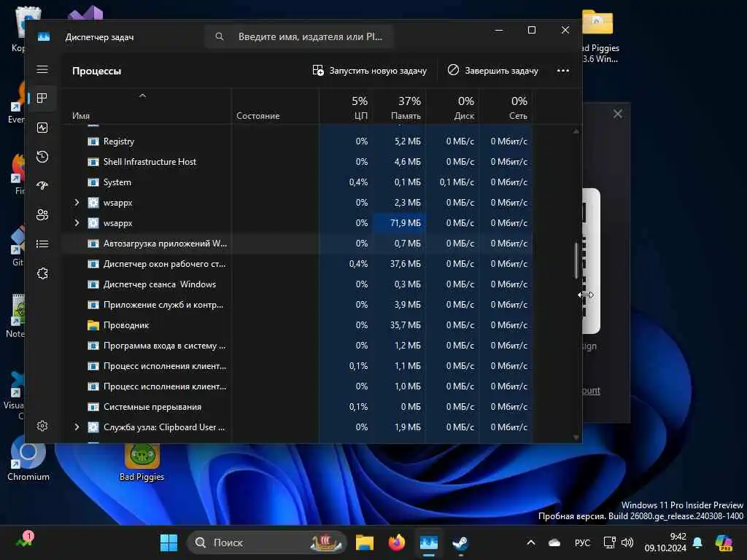This screenshot has height=560, width=747.
Task: Select Диспетчер сеанса Windows row
Action: pyautogui.click(x=298, y=284)
